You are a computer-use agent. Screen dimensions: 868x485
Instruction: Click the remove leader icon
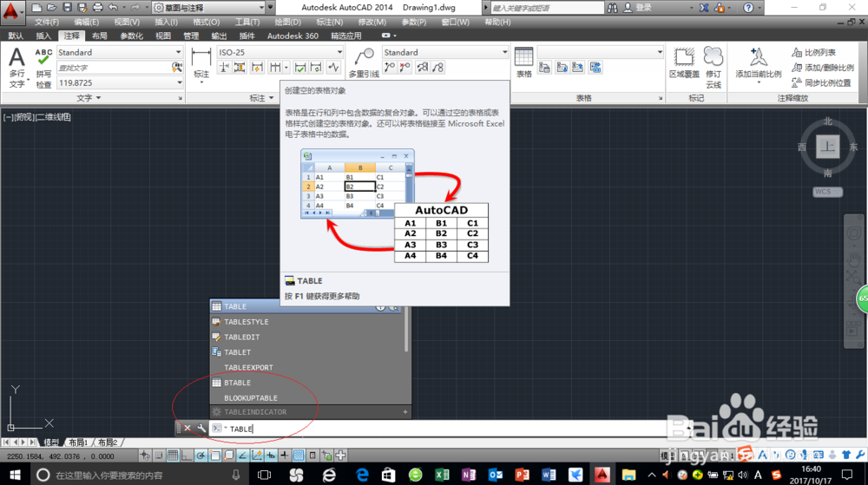405,68
